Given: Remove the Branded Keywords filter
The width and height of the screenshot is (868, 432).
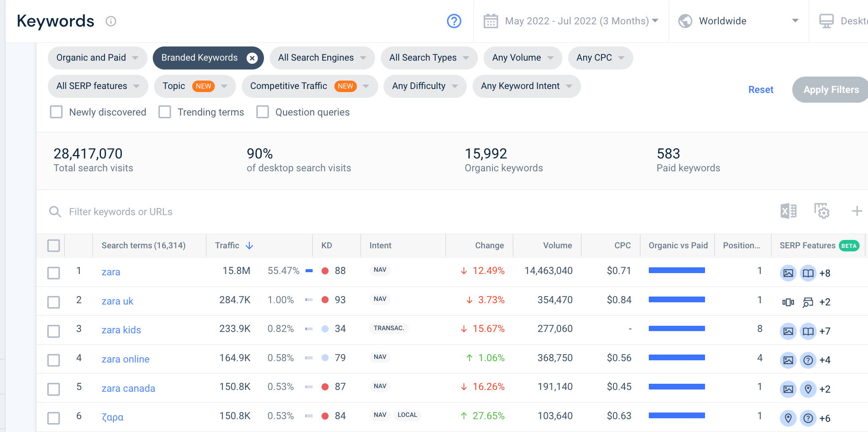Looking at the screenshot, I should (x=252, y=58).
